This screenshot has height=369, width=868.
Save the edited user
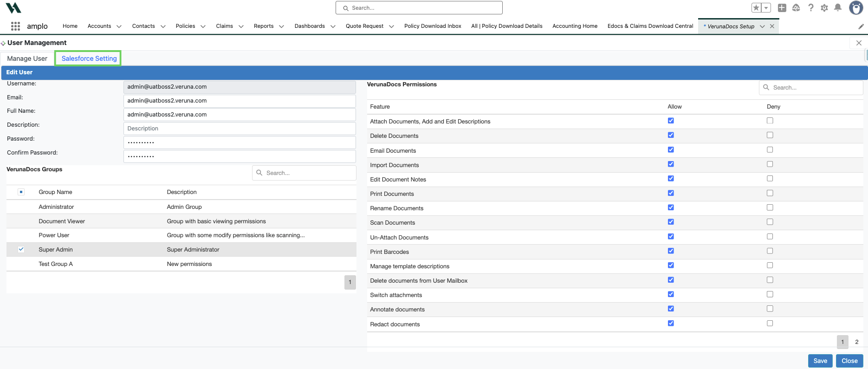pos(820,361)
